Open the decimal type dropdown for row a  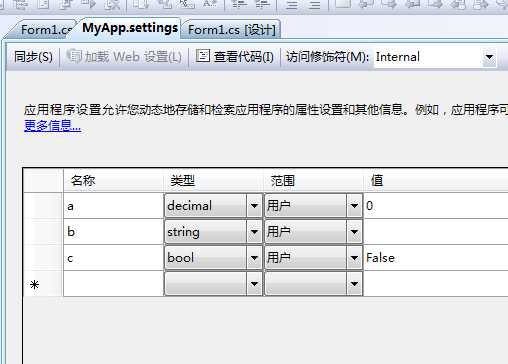point(254,206)
